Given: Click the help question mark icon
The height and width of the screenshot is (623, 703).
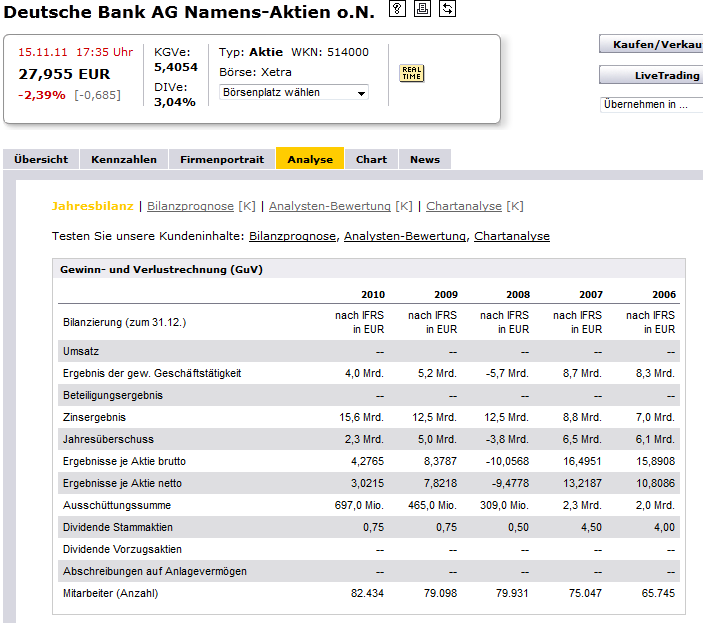Looking at the screenshot, I should [397, 10].
